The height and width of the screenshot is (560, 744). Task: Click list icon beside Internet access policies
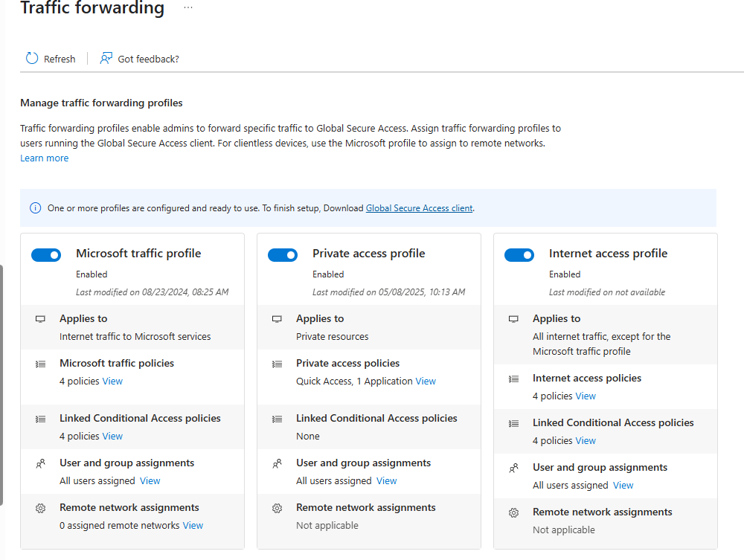pyautogui.click(x=513, y=379)
